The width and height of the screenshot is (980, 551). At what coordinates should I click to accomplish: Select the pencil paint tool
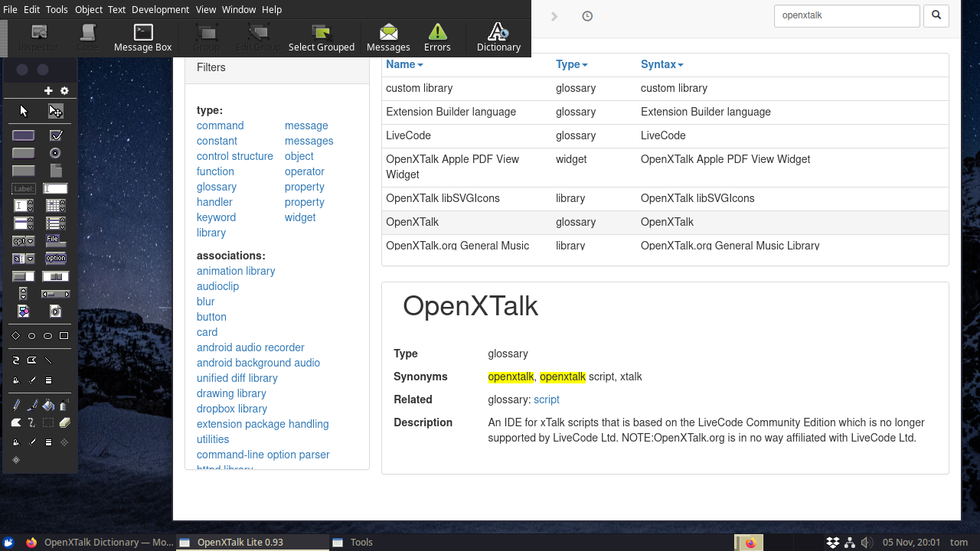click(16, 406)
